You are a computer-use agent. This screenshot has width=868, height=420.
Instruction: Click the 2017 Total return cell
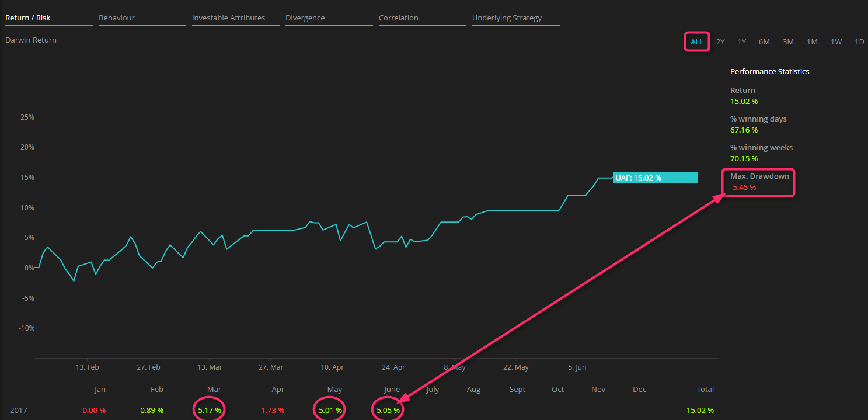click(700, 410)
